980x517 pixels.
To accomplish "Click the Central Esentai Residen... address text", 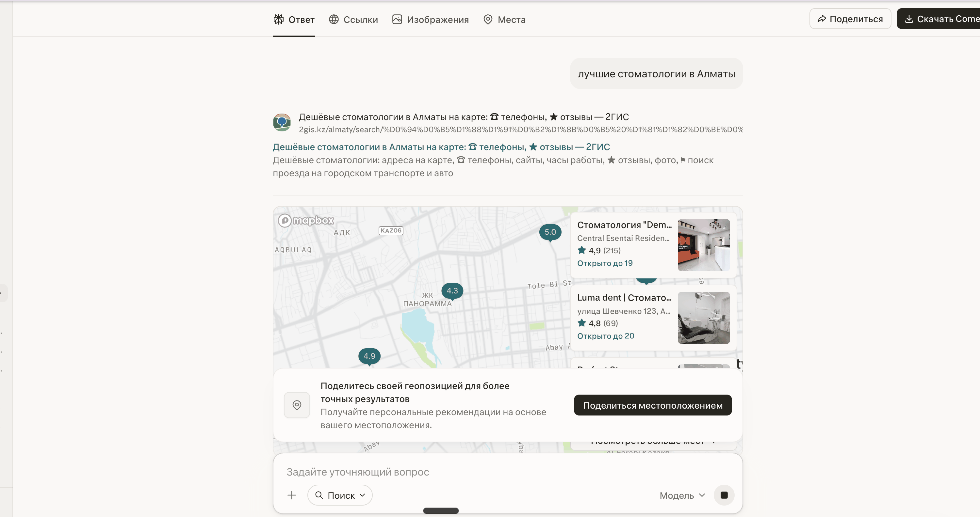I will 624,238.
